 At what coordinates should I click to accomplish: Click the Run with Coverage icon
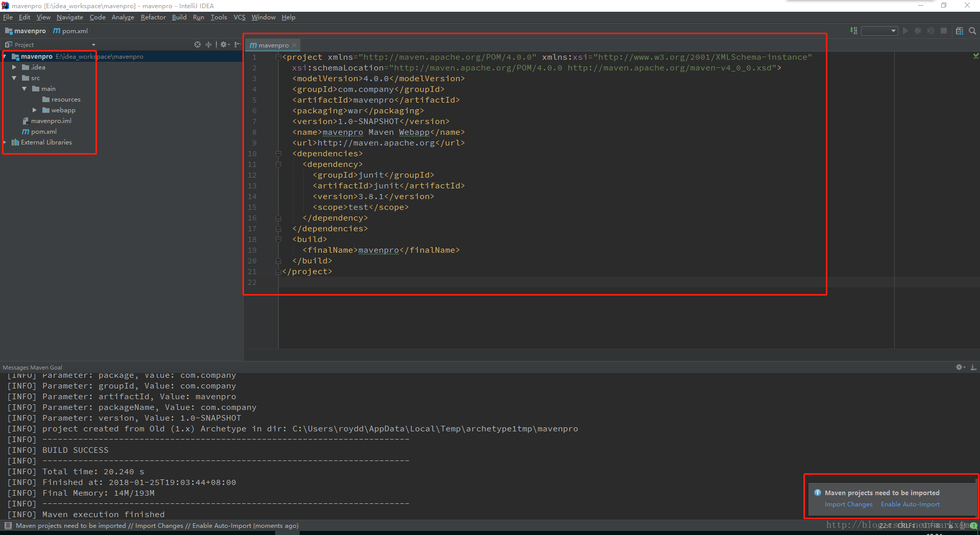pos(931,31)
